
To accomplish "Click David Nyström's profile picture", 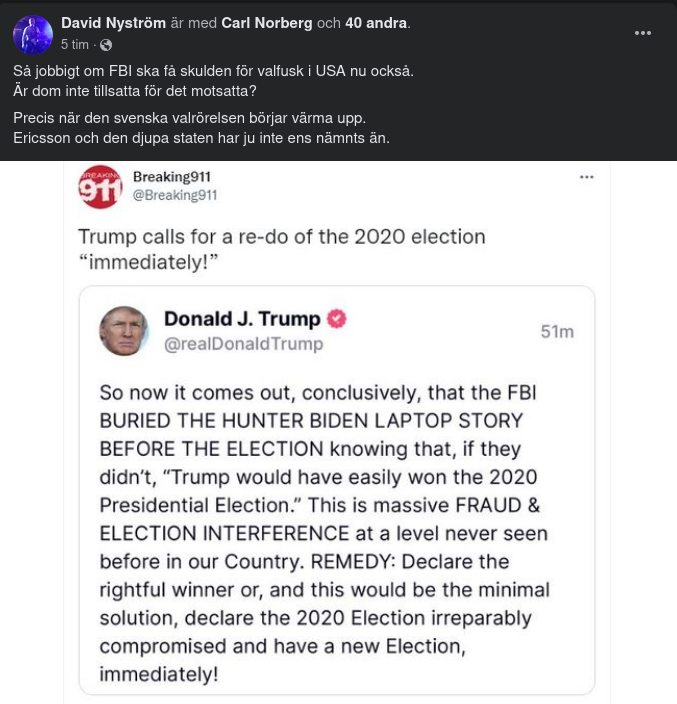I will click(x=32, y=34).
